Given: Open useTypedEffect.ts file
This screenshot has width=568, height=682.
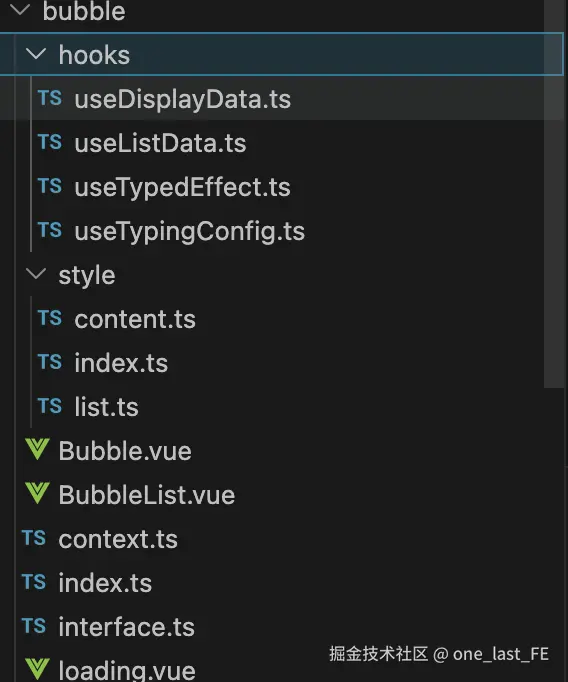Looking at the screenshot, I should point(182,187).
